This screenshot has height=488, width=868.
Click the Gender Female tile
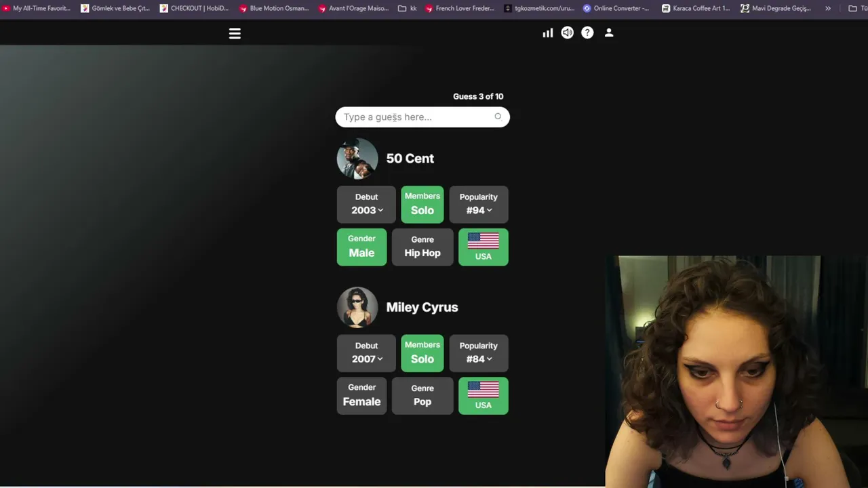361,396
